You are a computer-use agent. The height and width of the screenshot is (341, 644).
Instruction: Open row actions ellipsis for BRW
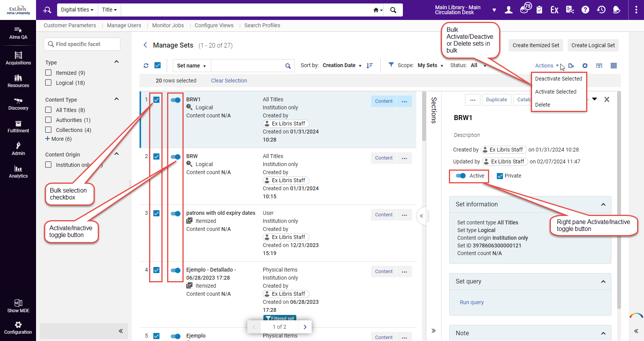pos(404,158)
